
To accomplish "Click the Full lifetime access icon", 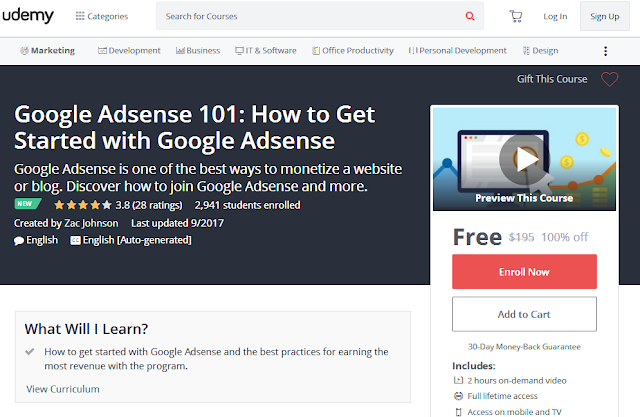I will pyautogui.click(x=458, y=396).
